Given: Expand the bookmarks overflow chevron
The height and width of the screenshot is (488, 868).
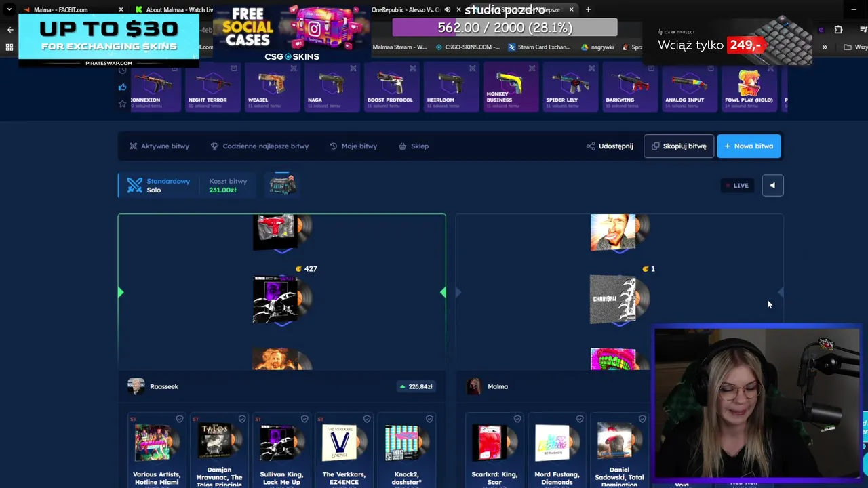Looking at the screenshot, I should click(825, 47).
